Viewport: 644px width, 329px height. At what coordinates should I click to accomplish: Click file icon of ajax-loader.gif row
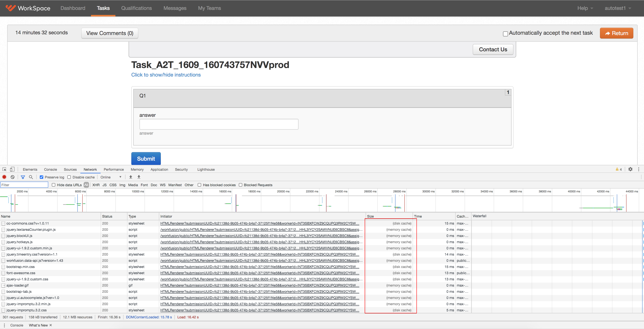pyautogui.click(x=3, y=286)
